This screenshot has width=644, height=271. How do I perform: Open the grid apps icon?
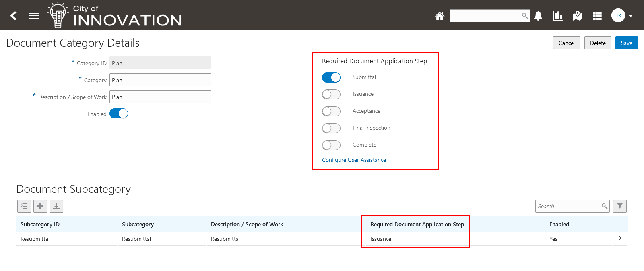coord(597,16)
